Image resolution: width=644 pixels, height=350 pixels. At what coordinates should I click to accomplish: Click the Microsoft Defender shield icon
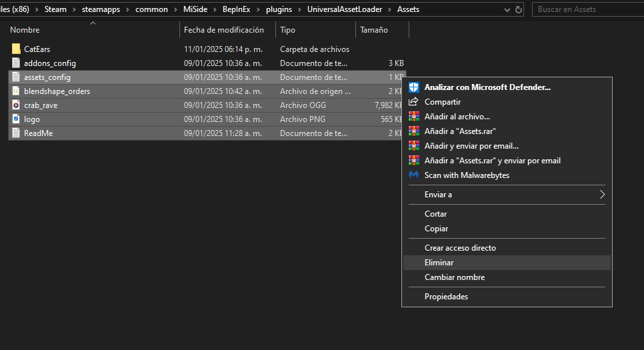(413, 87)
